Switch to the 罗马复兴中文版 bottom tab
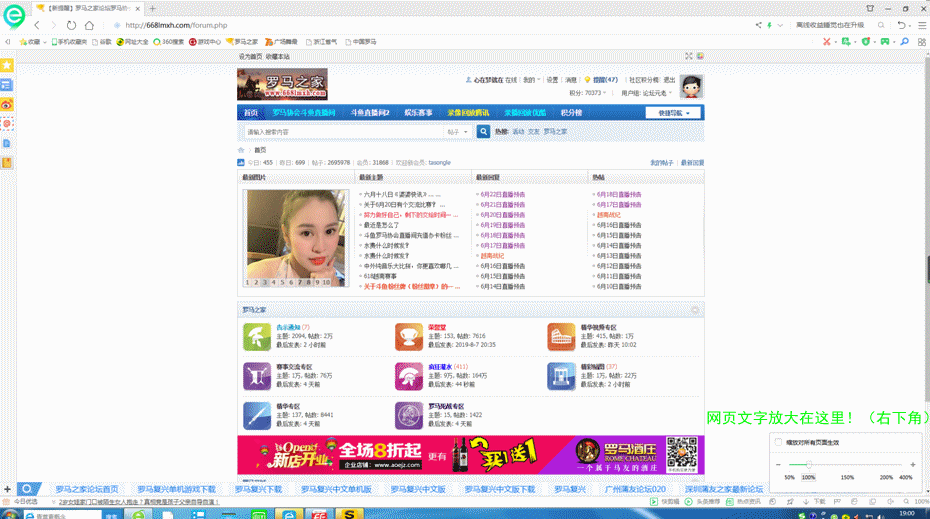This screenshot has height=519, width=930. point(418,489)
